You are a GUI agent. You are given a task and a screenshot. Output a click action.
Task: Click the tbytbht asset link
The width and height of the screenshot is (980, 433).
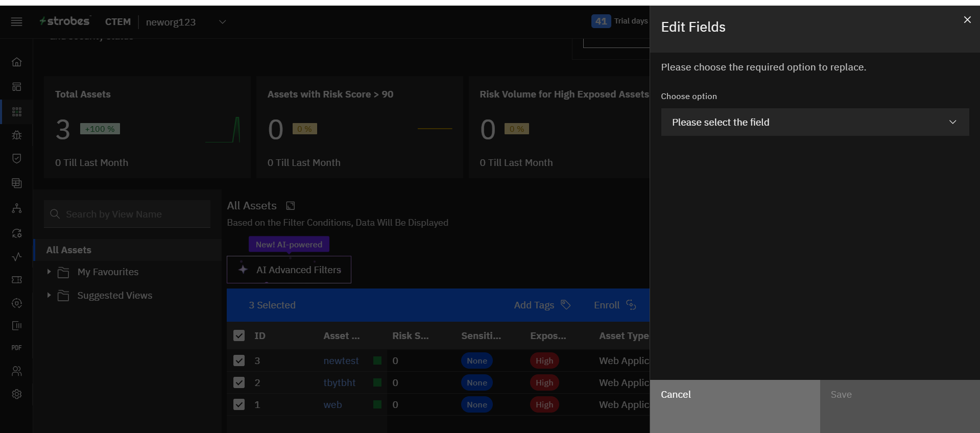pos(339,382)
